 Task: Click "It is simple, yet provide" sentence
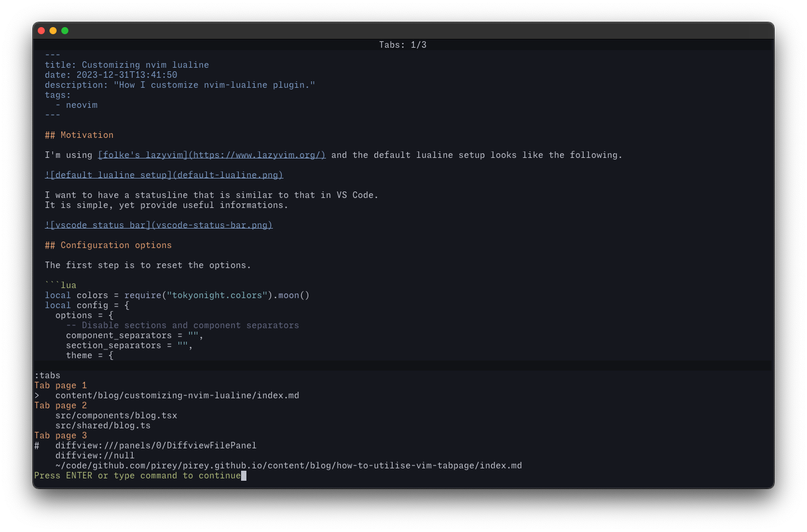[x=167, y=205]
